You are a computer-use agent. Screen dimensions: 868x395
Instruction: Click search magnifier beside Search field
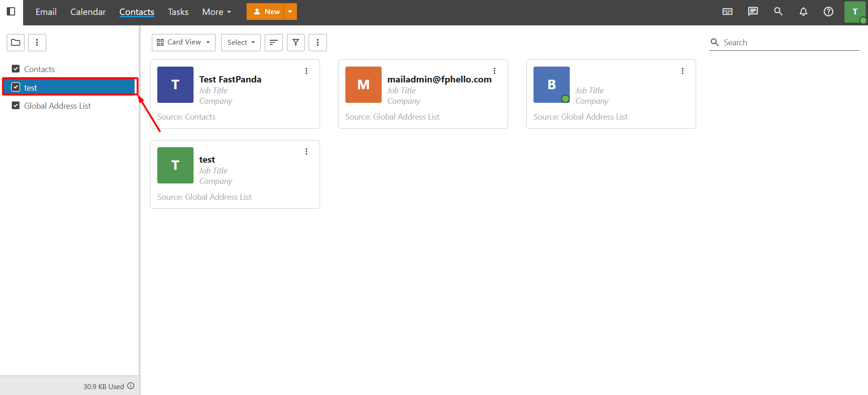click(x=715, y=43)
